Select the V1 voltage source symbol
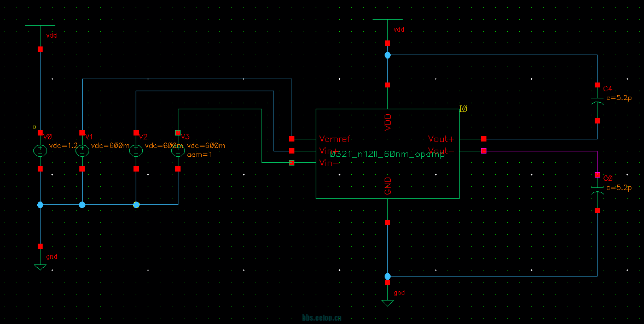The image size is (644, 324). [82, 151]
